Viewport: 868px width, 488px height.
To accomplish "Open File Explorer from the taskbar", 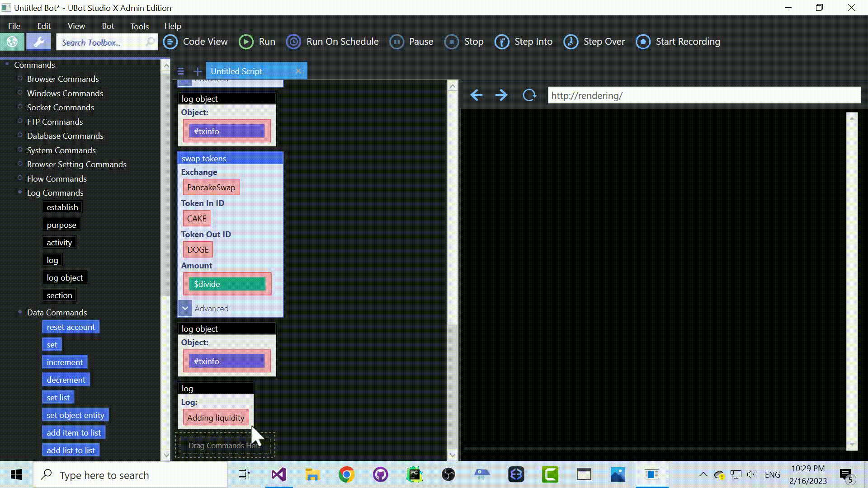I will (x=312, y=474).
